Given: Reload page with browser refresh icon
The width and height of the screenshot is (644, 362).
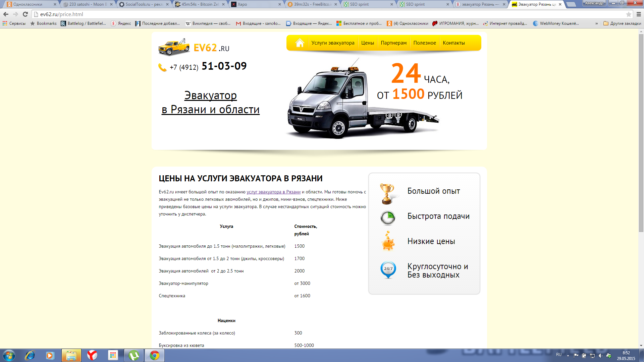Looking at the screenshot, I should [x=25, y=14].
